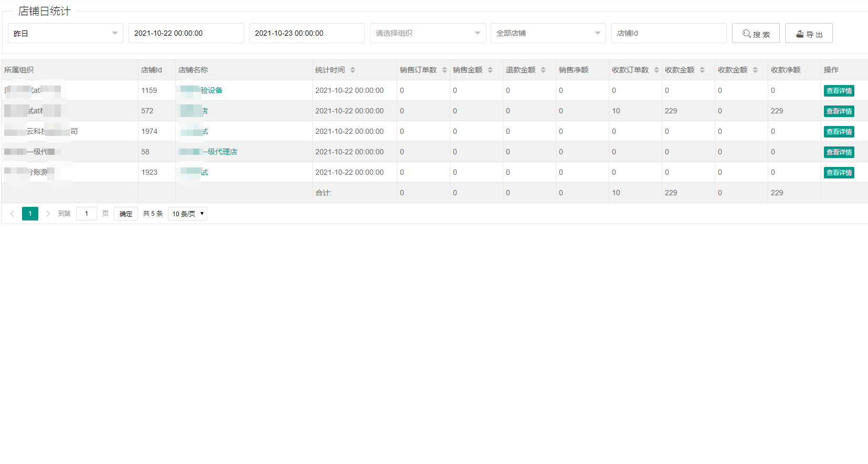The width and height of the screenshot is (868, 464).
Task: Open the 10 条/页 page size selector
Action: (x=187, y=214)
